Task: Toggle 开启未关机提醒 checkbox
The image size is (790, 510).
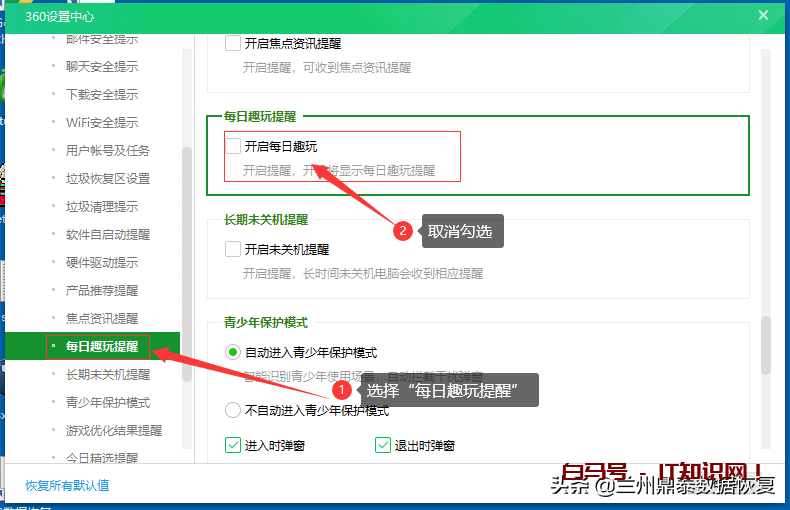Action: pyautogui.click(x=233, y=249)
